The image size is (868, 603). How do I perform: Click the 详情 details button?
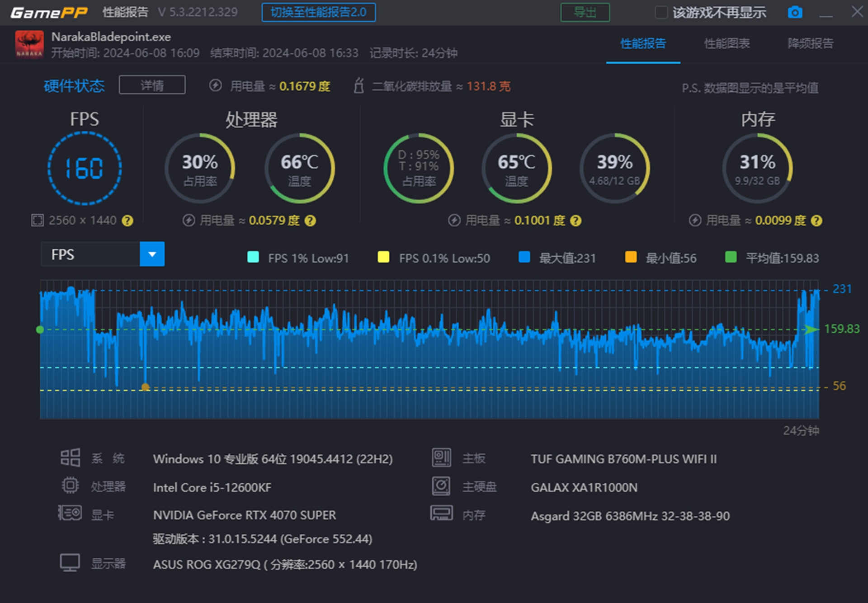[x=152, y=85]
